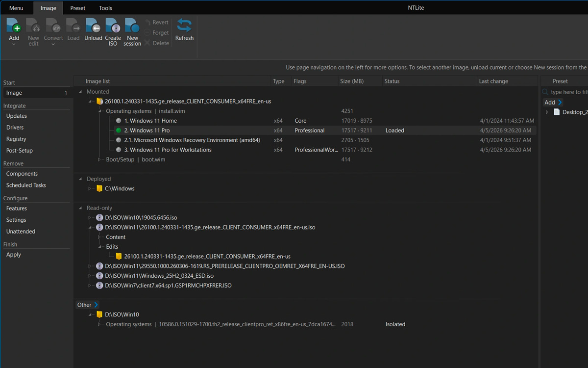Screen dimensions: 588x368
Task: Expand the Boot/Setup boot.wim node
Action: coord(99,159)
